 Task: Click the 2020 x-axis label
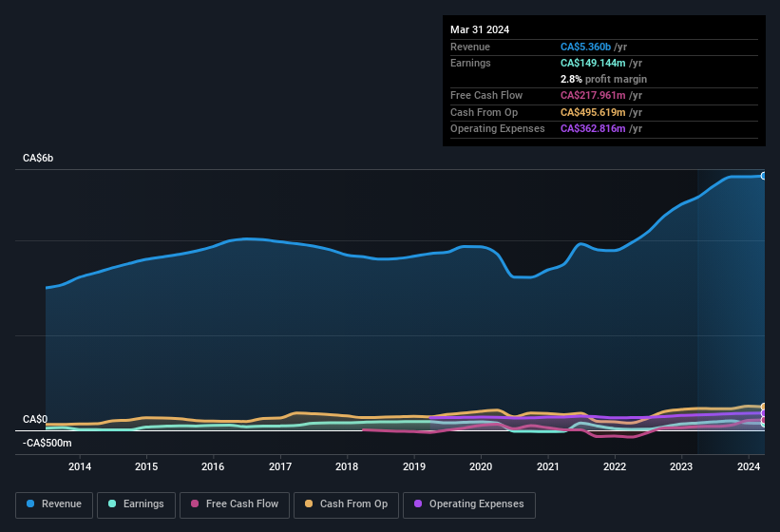(481, 466)
